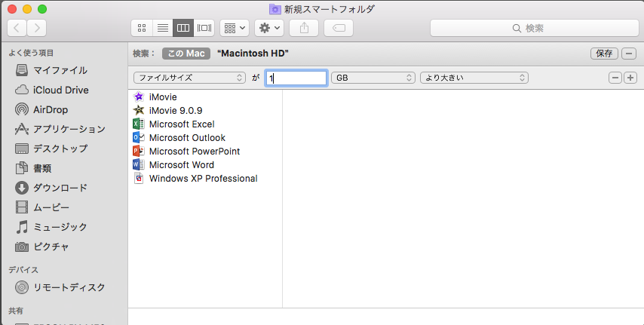Select the この Mac search scope
This screenshot has width=644, height=325.
(186, 54)
